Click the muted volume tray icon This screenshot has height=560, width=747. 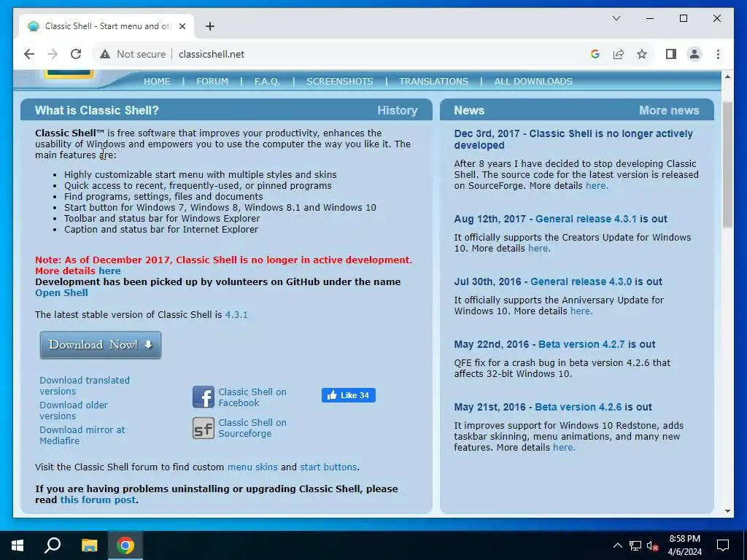click(x=652, y=545)
